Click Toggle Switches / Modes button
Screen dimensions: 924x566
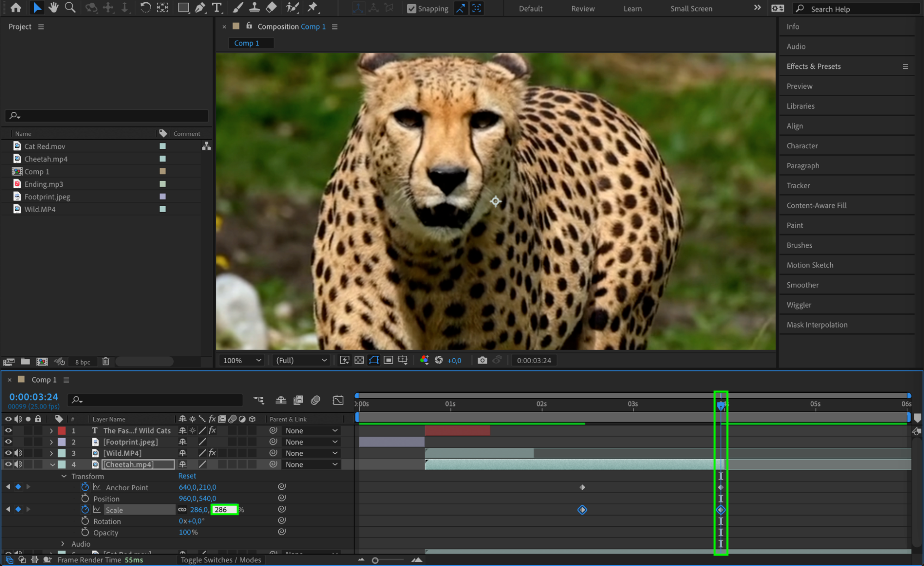[x=220, y=560]
